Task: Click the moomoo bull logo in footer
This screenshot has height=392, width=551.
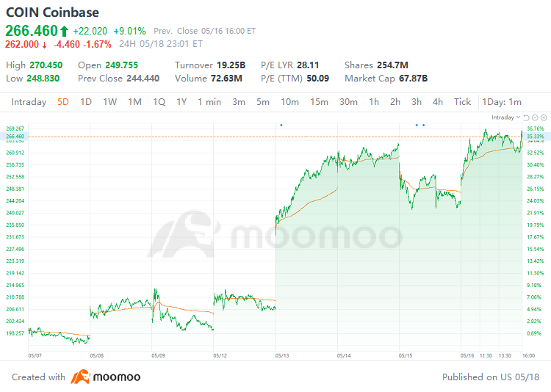Action: [81, 377]
